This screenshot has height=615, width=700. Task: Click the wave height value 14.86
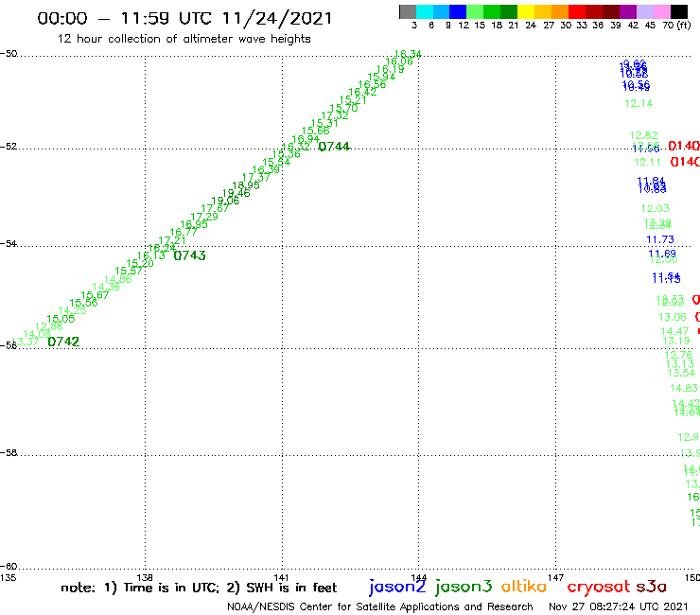pyautogui.click(x=118, y=279)
